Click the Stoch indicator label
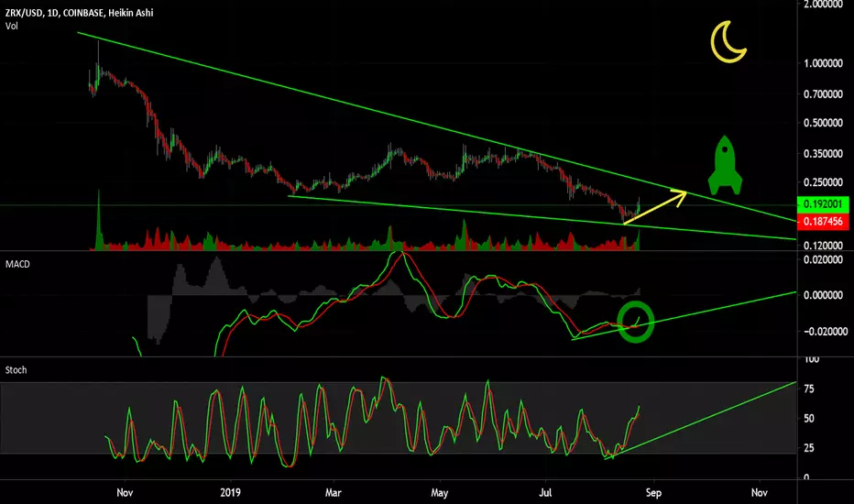The height and width of the screenshot is (504, 854). click(x=16, y=370)
